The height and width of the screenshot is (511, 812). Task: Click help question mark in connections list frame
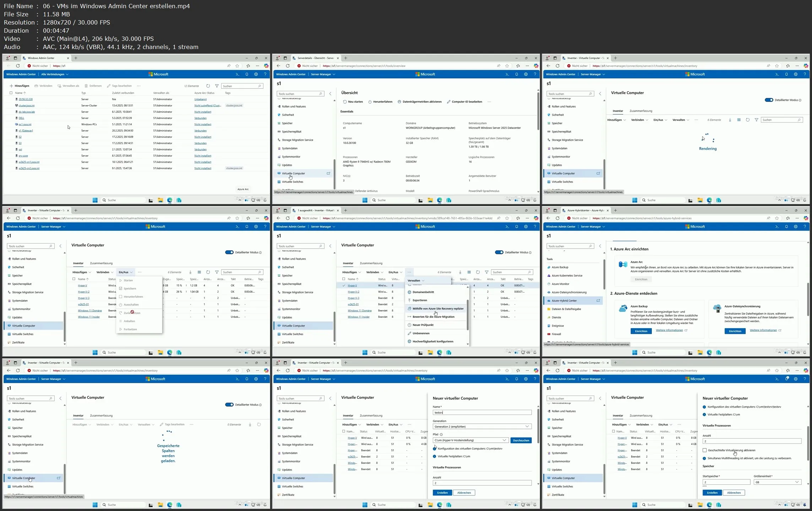pyautogui.click(x=265, y=74)
